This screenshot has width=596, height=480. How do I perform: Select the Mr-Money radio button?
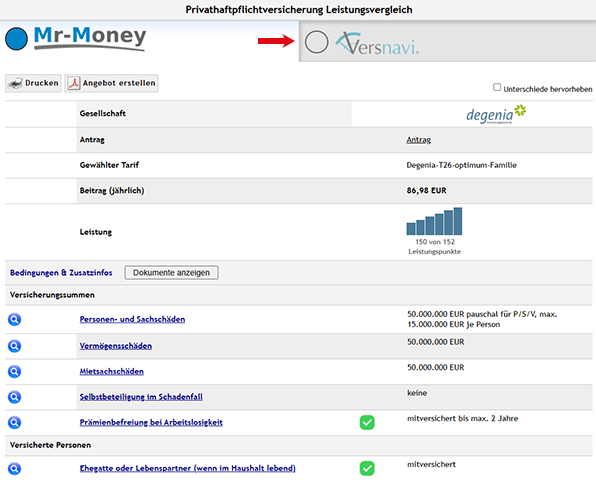[x=16, y=39]
